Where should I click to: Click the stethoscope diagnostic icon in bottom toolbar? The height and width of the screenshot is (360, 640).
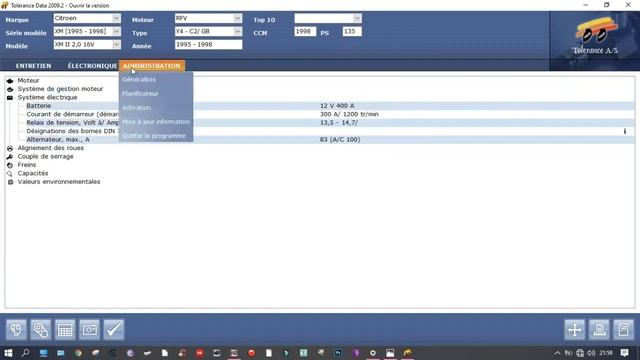pos(16,329)
